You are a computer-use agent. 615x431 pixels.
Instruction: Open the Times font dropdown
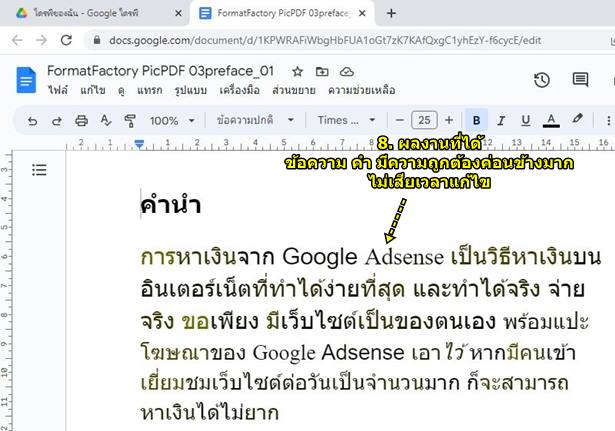pos(346,120)
